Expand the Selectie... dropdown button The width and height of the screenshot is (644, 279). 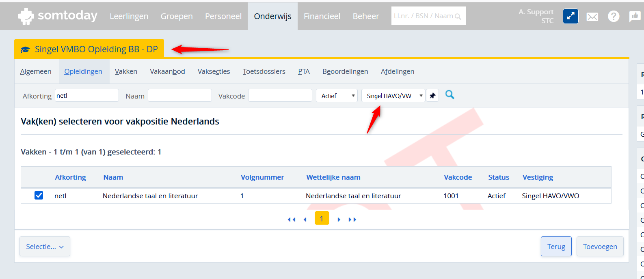click(45, 247)
